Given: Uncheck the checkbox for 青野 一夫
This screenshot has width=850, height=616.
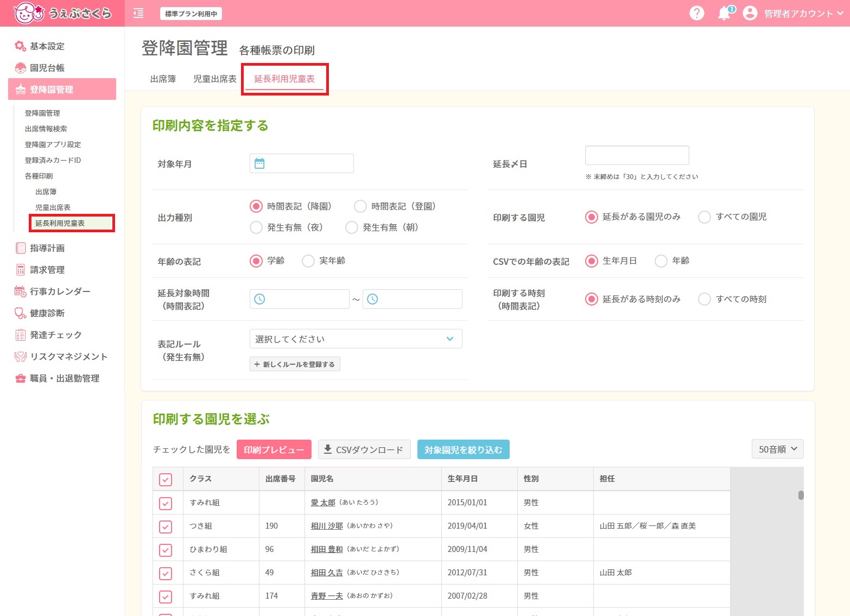Looking at the screenshot, I should click(166, 596).
